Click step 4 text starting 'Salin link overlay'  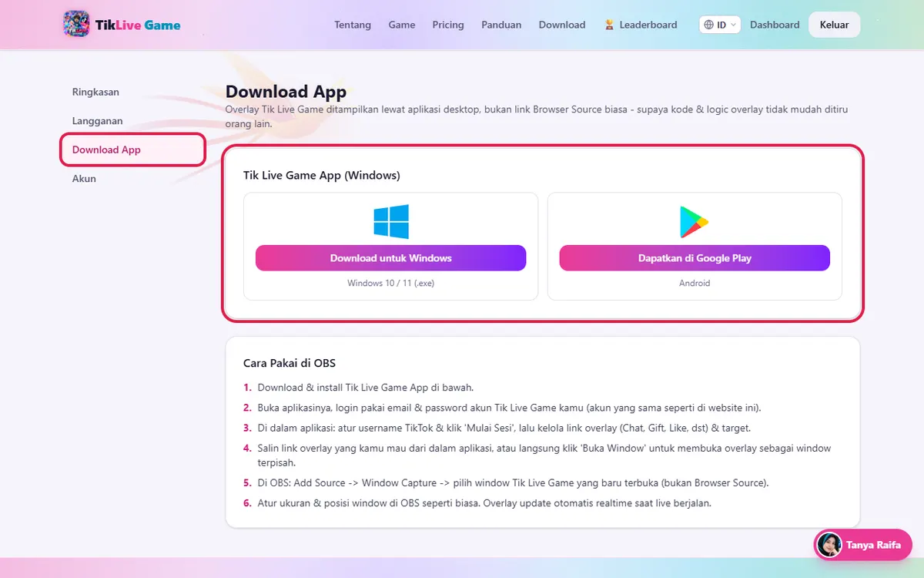pos(544,455)
